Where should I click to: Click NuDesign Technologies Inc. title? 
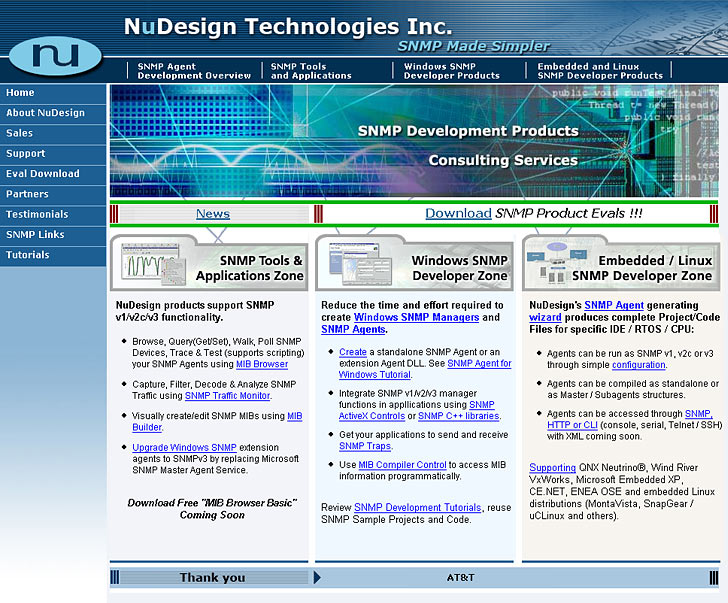tap(288, 27)
